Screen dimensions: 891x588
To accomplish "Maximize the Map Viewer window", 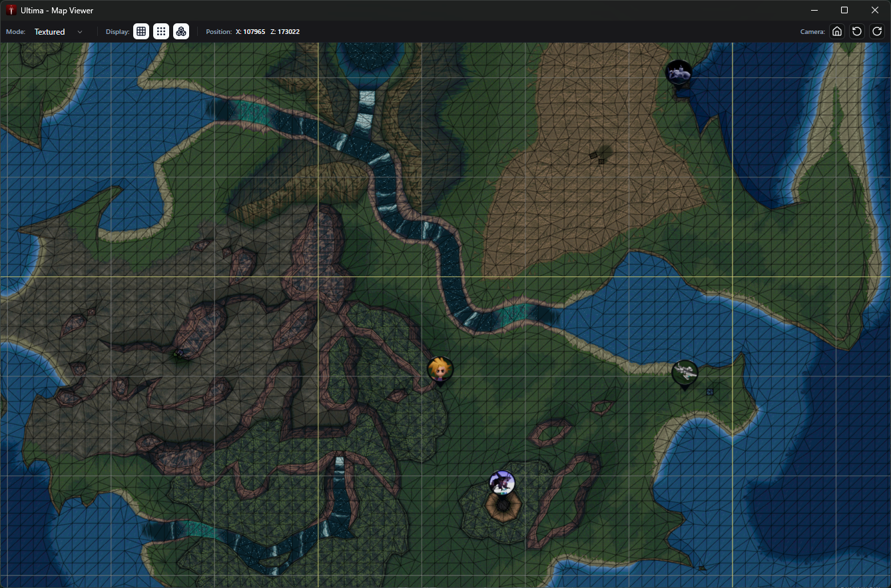I will (x=844, y=10).
